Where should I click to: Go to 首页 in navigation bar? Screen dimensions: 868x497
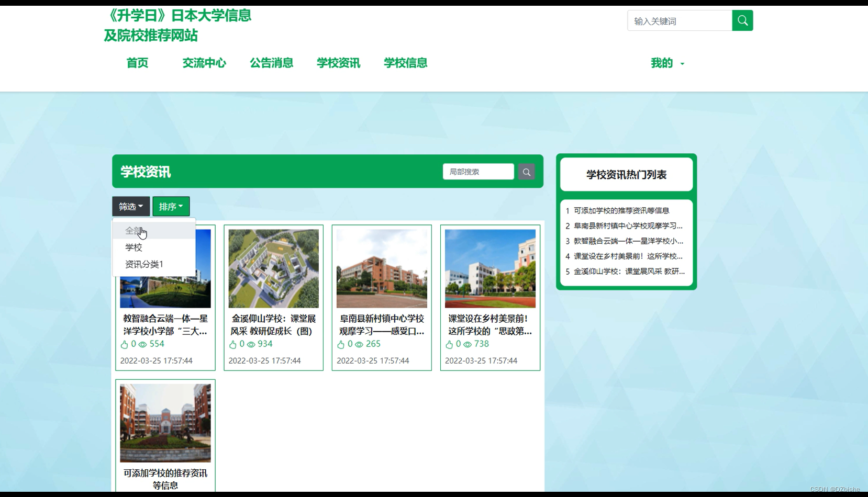(x=137, y=63)
